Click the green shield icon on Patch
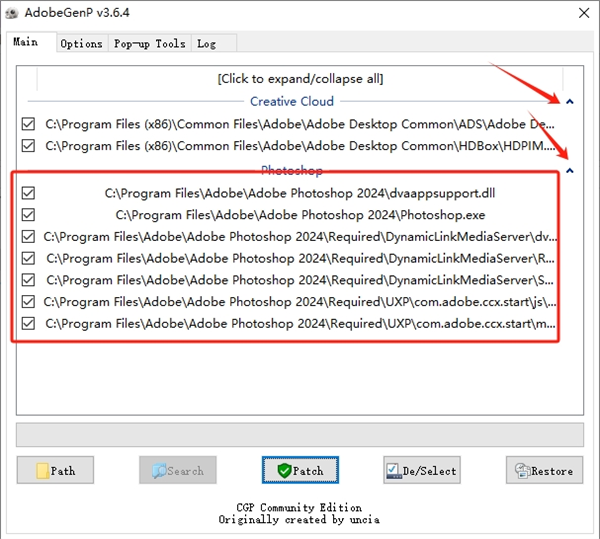Screen dimensions: 600x539 [284, 471]
